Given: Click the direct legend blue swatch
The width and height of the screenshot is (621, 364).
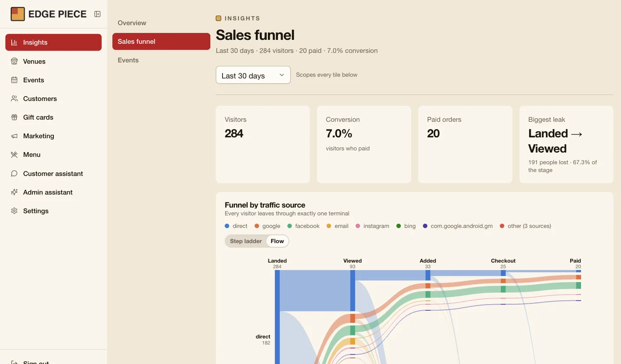Looking at the screenshot, I should coord(227,226).
